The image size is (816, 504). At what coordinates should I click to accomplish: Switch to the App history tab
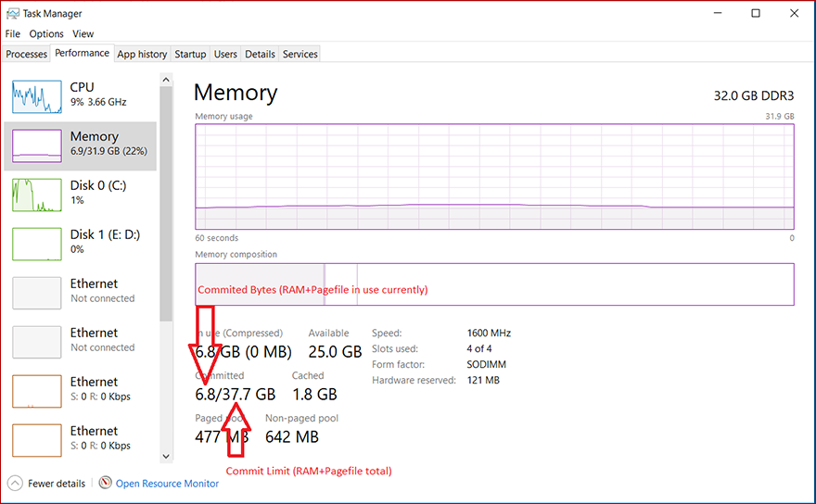(142, 55)
